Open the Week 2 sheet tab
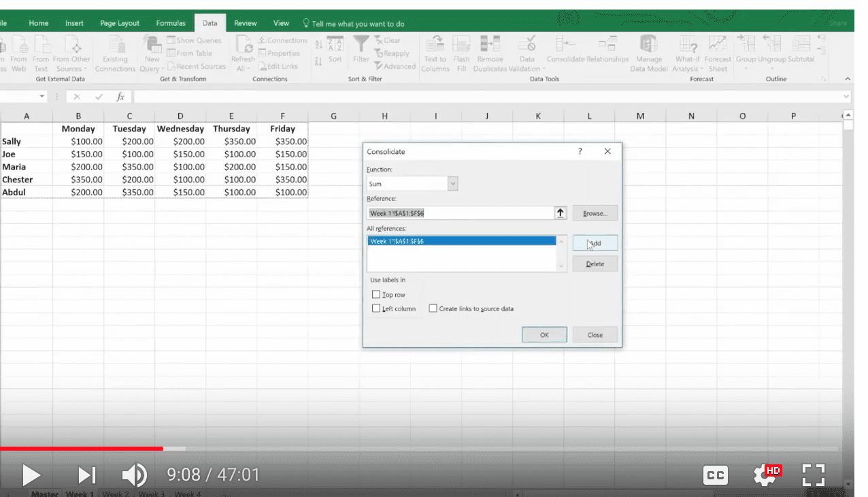 (116, 494)
